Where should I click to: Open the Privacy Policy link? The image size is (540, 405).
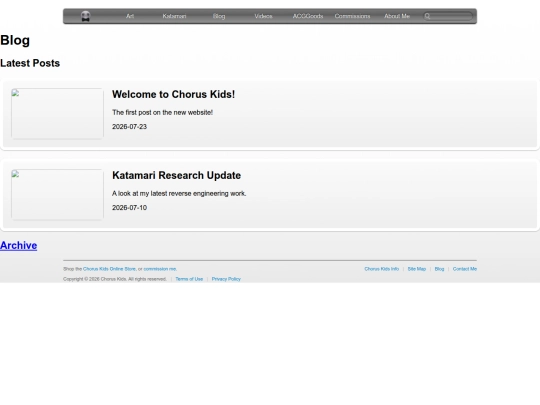point(226,279)
